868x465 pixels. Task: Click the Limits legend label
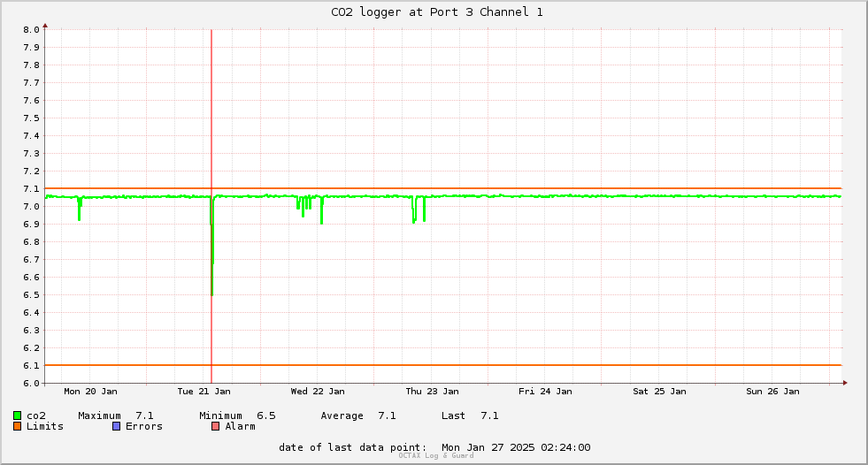point(45,426)
